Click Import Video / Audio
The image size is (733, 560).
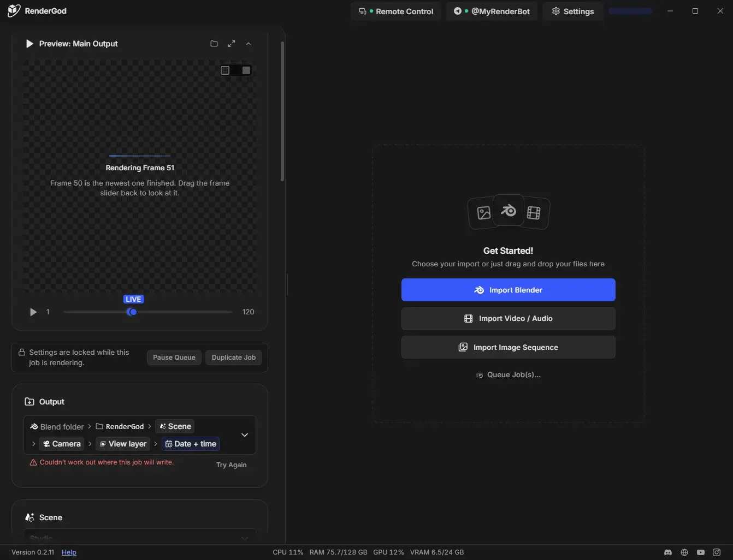[509, 319]
